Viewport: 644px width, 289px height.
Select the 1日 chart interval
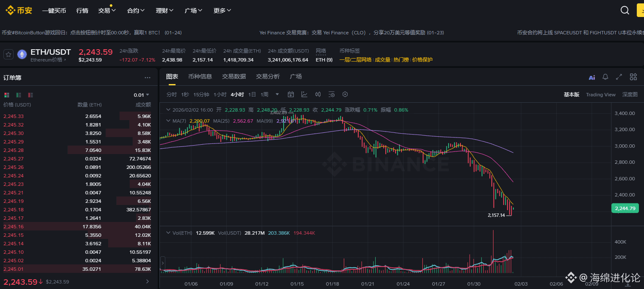[x=252, y=94]
